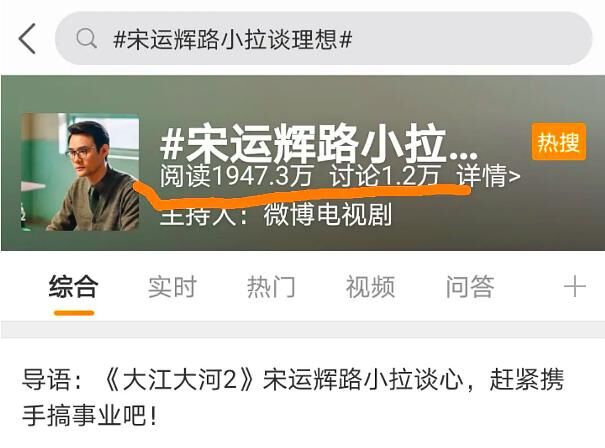The image size is (605, 448).
Task: Click the 讨论1.2万 discussion count
Action: tap(385, 176)
